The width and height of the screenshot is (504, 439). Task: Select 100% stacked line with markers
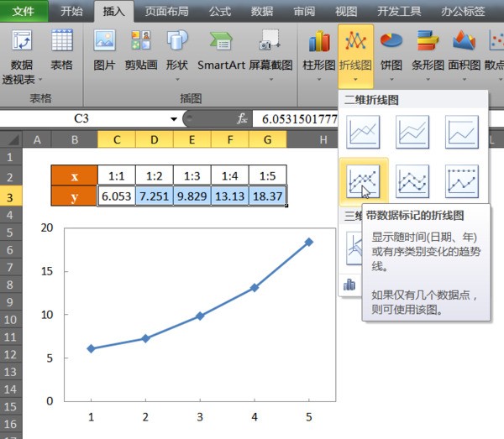[462, 181]
